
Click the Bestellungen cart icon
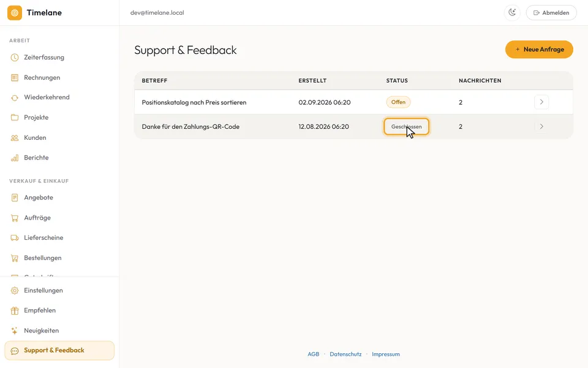(15, 258)
